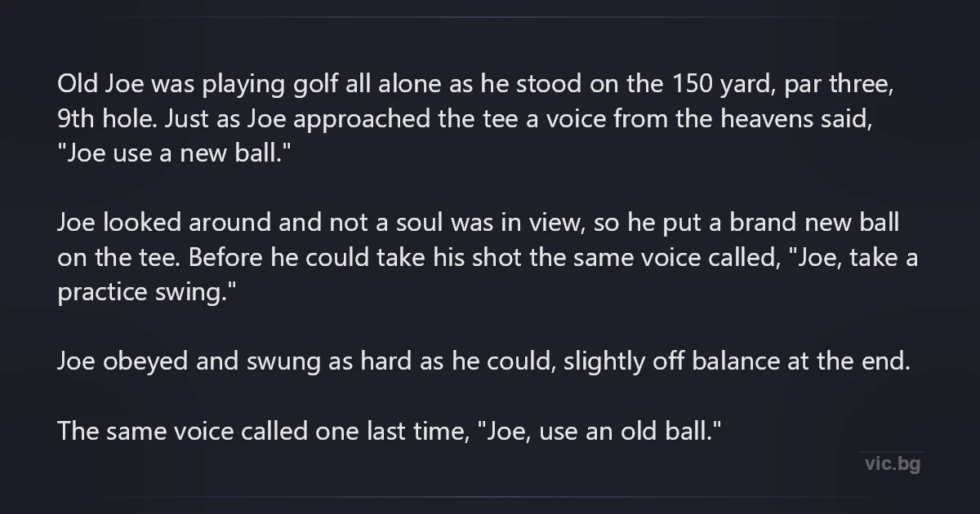Click the punchline "Joe, use an old ball."
This screenshot has height=514, width=980.
point(601,431)
